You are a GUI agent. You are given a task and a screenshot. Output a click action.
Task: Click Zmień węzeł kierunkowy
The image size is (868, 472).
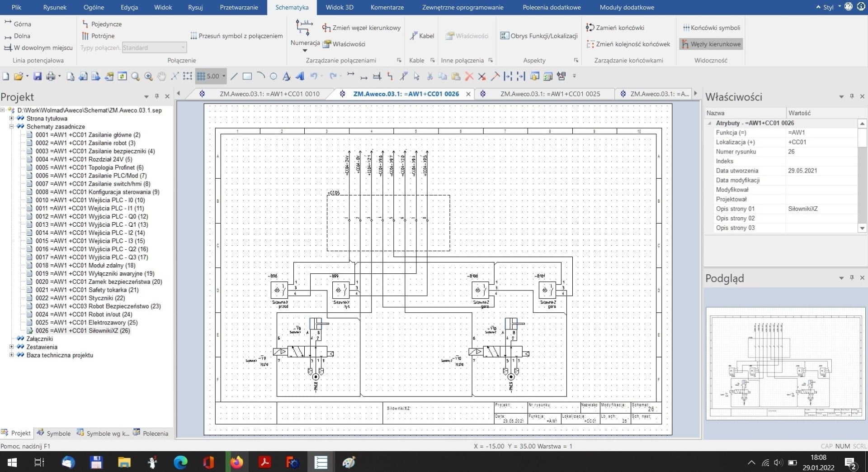[361, 28]
